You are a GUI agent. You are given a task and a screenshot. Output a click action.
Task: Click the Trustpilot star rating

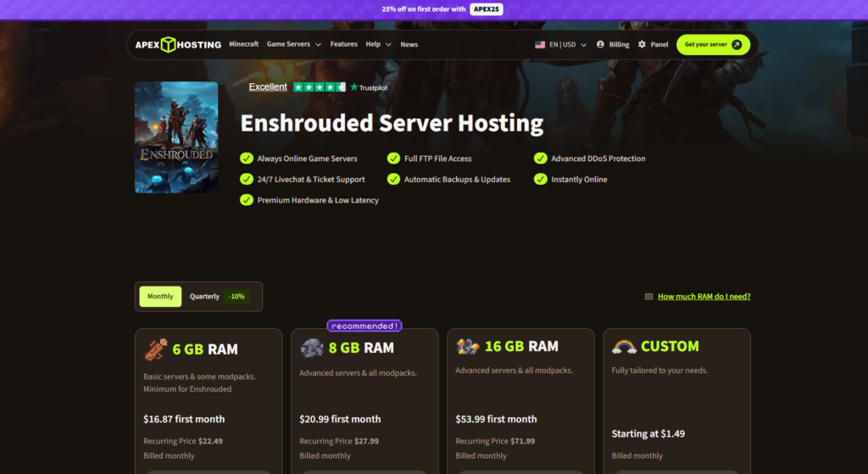[x=320, y=87]
